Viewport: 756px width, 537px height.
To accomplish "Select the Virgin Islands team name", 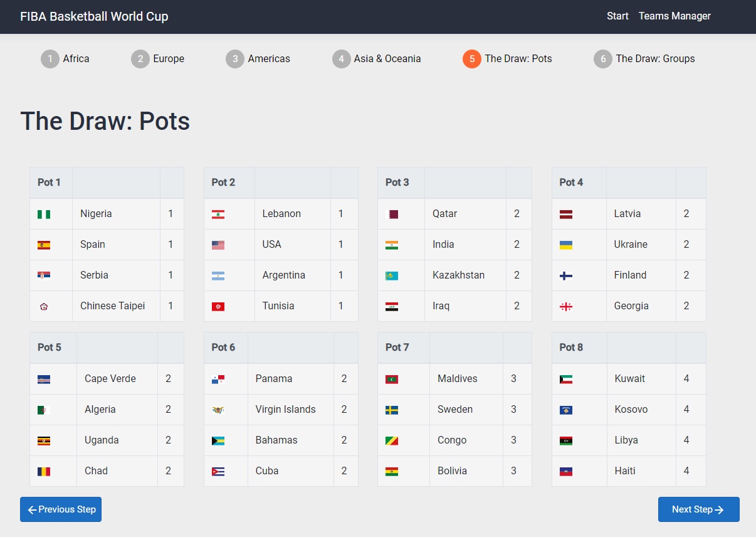I will (x=285, y=410).
